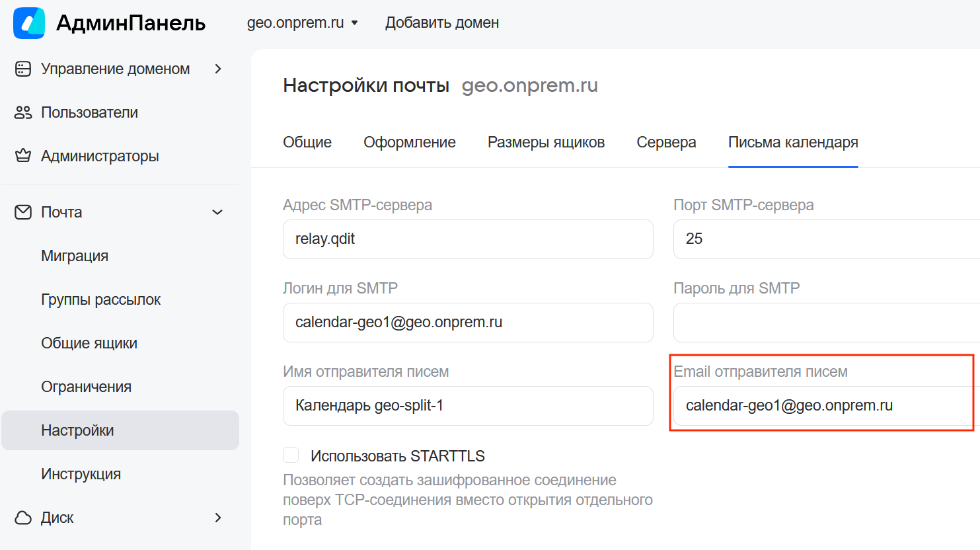Image resolution: width=980 pixels, height=550 pixels.
Task: Select the Письма календаря tab
Action: pyautogui.click(x=793, y=142)
